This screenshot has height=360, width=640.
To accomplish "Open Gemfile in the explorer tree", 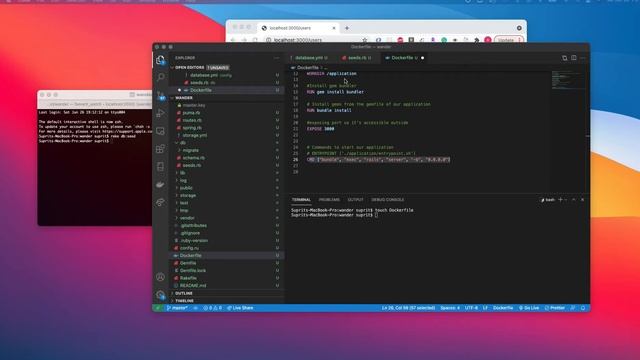I will (227, 263).
